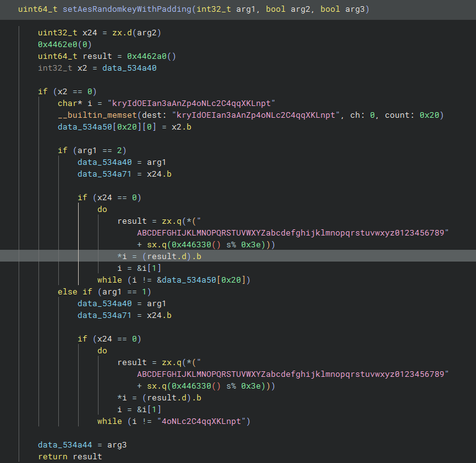Select the string assigned to char* i
The width and height of the screenshot is (476, 463).
point(190,104)
